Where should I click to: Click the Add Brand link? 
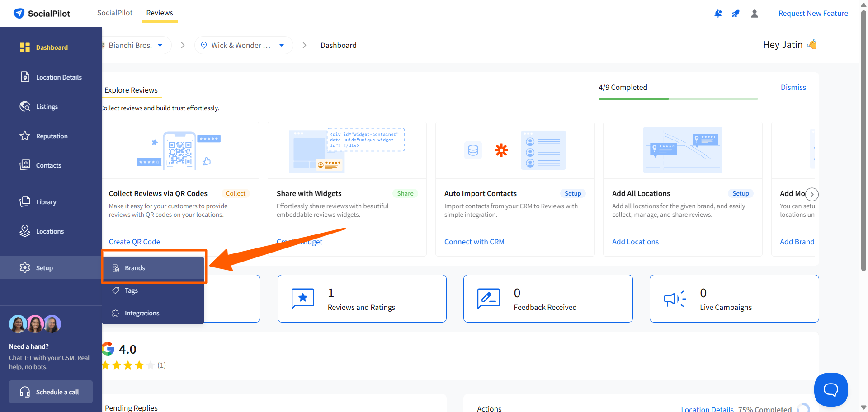[x=797, y=242]
